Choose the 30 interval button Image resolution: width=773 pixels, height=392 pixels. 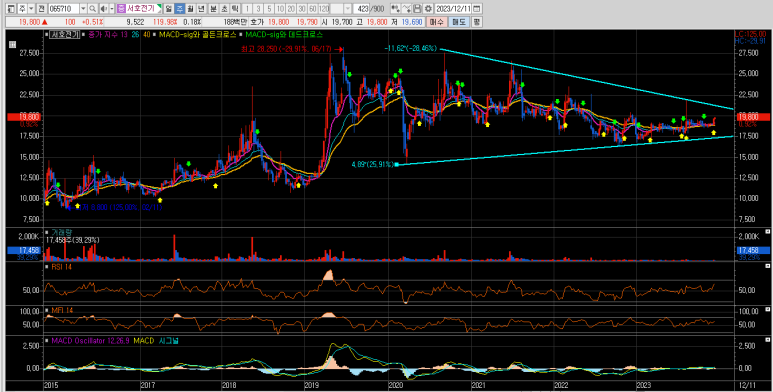coord(302,9)
